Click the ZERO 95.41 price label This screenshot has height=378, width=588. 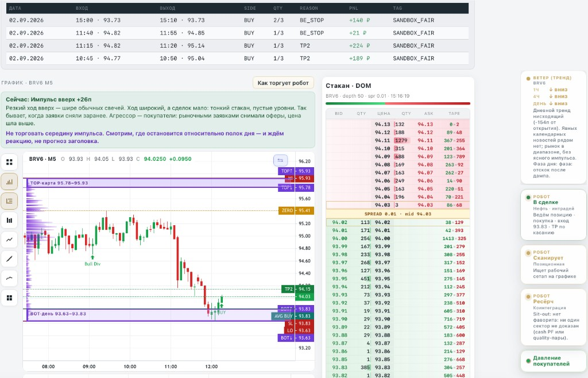(296, 211)
